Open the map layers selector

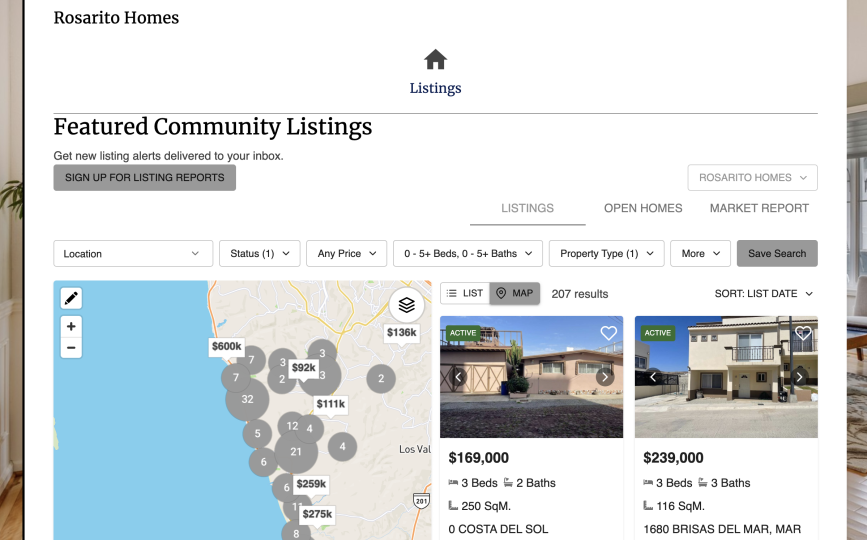[x=406, y=305]
